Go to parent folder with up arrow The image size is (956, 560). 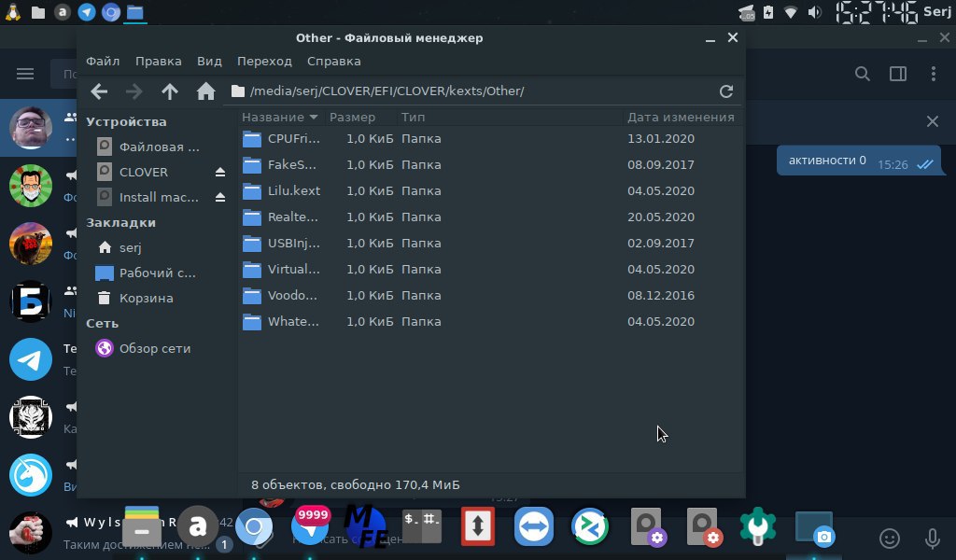[170, 91]
